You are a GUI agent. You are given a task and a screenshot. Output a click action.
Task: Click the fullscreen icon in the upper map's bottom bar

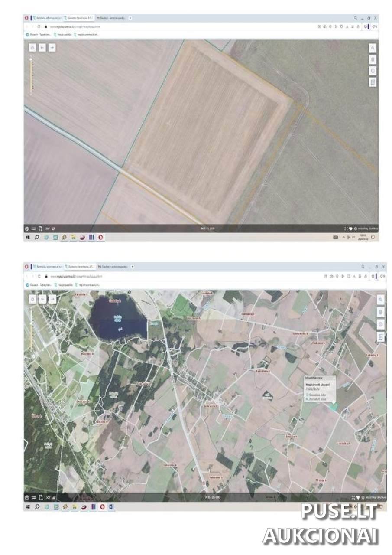point(346,229)
